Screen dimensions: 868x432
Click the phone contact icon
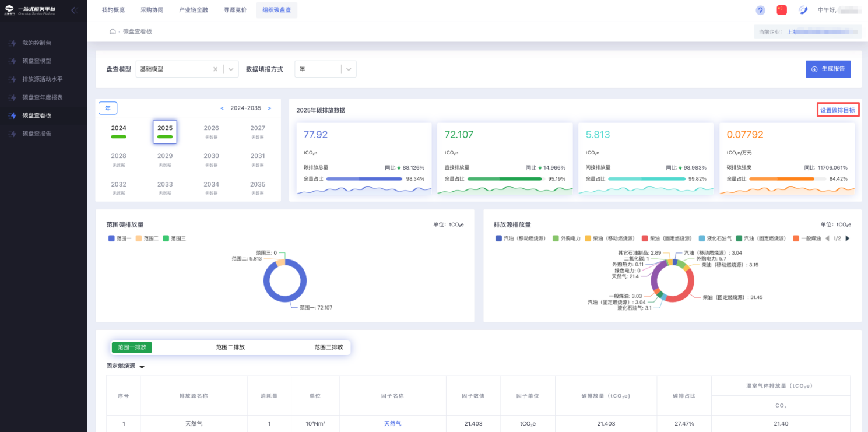(803, 10)
